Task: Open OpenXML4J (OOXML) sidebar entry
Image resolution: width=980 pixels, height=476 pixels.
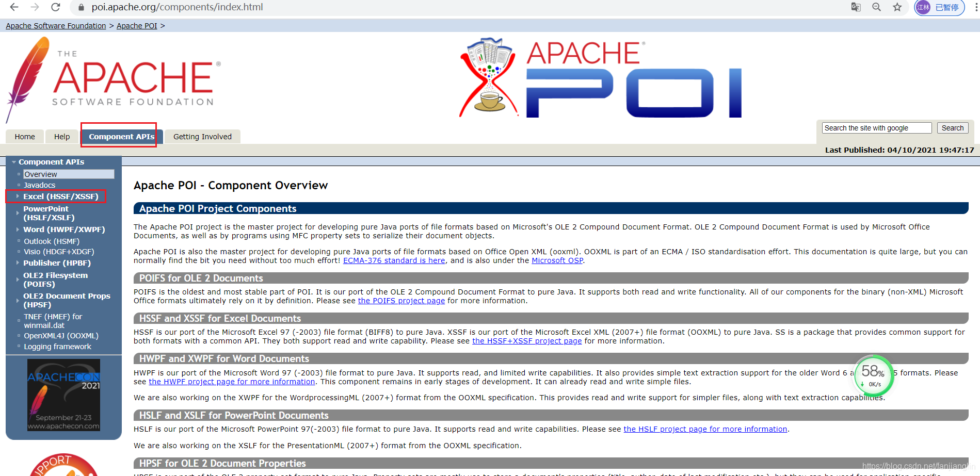Action: click(61, 336)
